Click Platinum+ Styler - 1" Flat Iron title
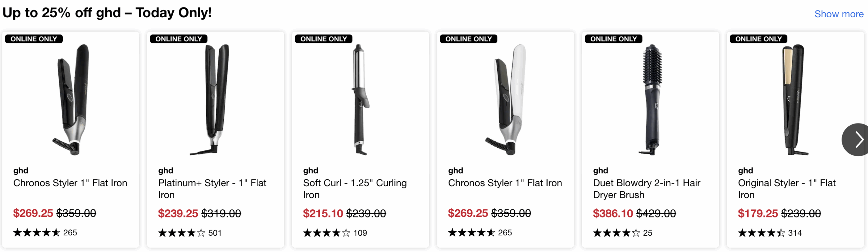The height and width of the screenshot is (252, 868). (x=212, y=189)
